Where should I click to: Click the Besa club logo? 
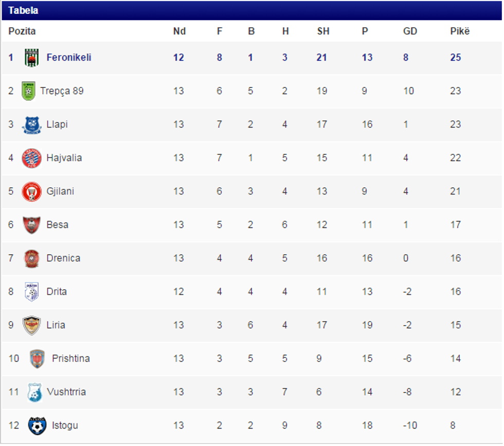[31, 225]
